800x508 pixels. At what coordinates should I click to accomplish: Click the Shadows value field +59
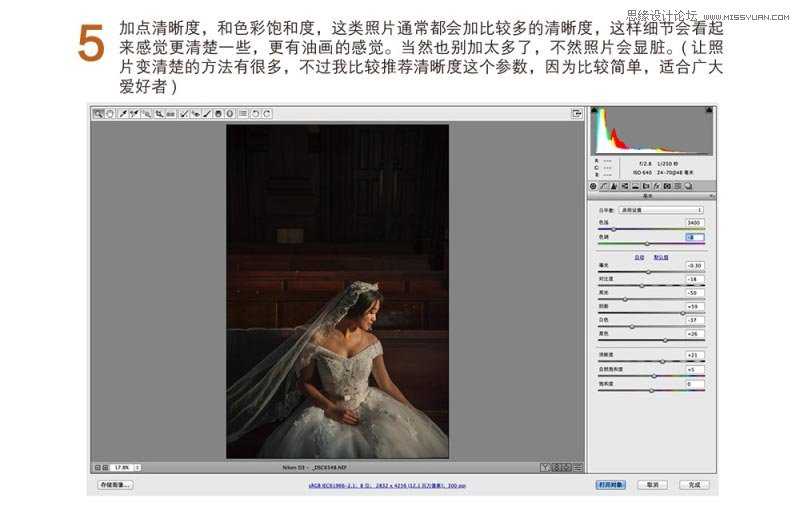[694, 307]
